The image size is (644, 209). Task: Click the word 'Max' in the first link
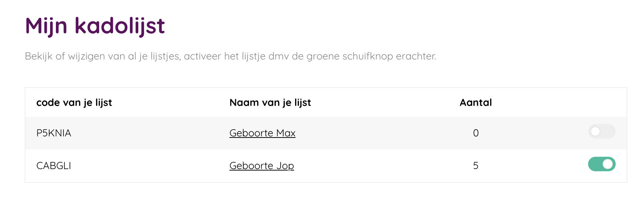pos(286,133)
